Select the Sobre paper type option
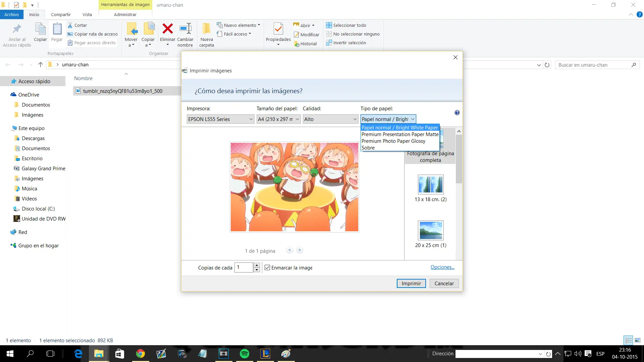644x362 pixels. coord(400,148)
